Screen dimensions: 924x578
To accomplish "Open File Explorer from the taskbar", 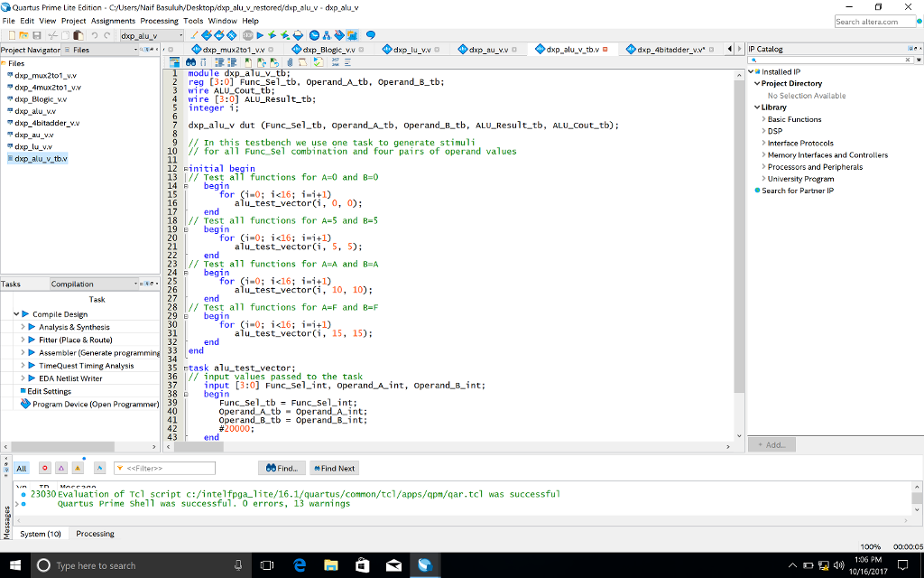I will (x=330, y=565).
